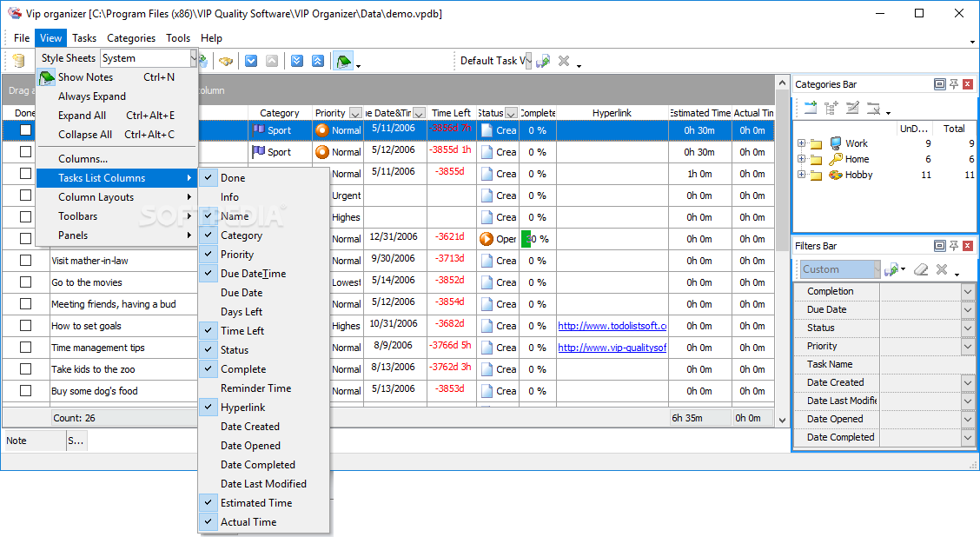Click the task list scroll up arrow
This screenshot has height=537, width=980.
[x=782, y=83]
